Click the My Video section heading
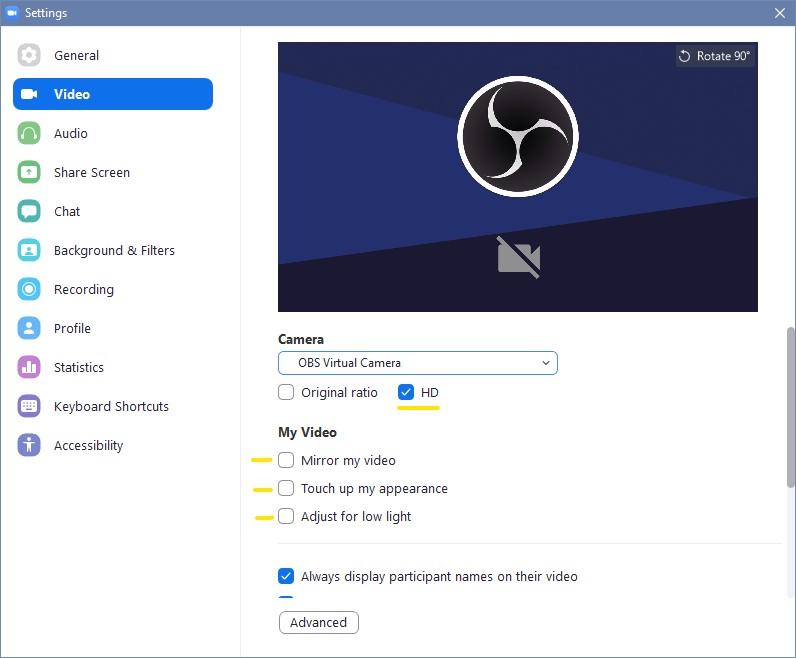Screen dimensions: 796x658 pos(308,432)
